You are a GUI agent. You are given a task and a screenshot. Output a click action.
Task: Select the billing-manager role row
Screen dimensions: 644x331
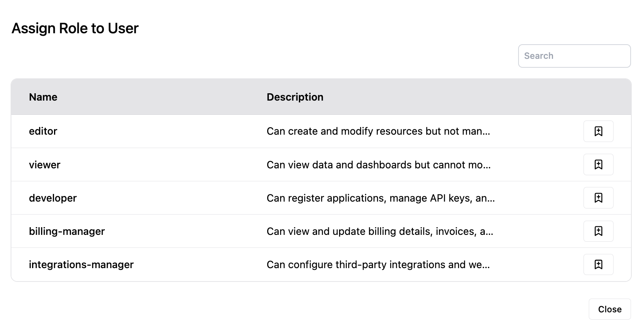point(67,231)
